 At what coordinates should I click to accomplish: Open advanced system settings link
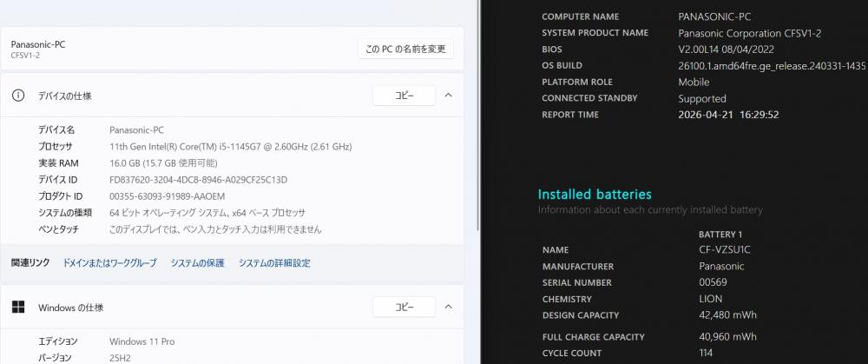(274, 263)
